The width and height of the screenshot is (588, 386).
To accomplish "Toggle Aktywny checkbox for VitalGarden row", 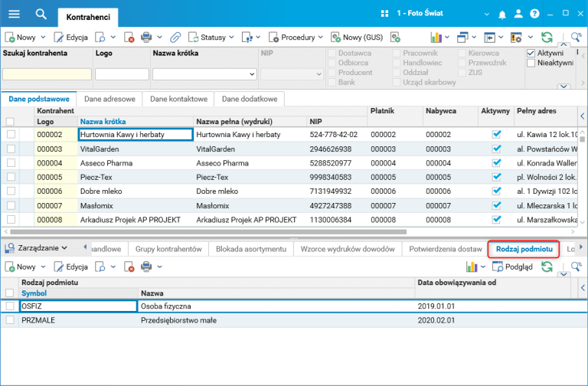I will click(496, 149).
